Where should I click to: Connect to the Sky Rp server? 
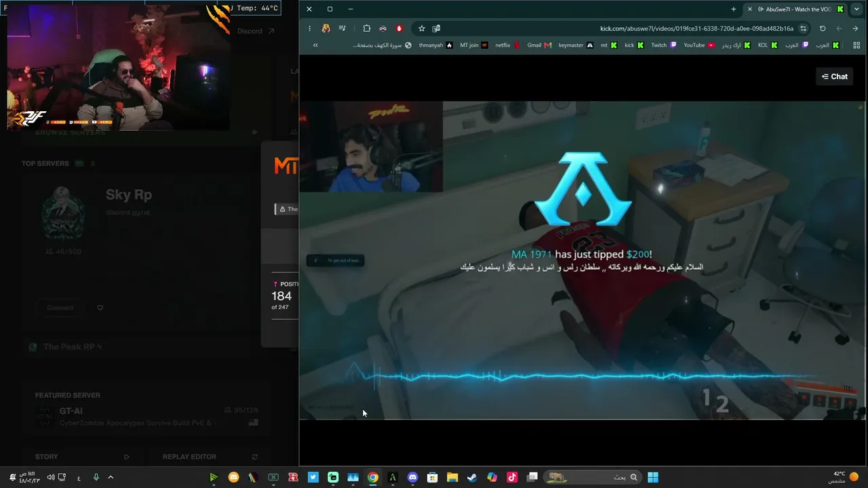pyautogui.click(x=60, y=308)
